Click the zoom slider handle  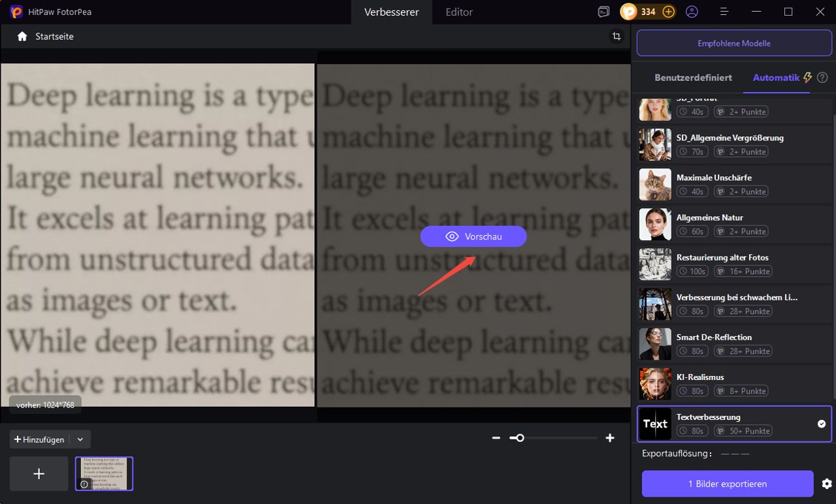(520, 438)
